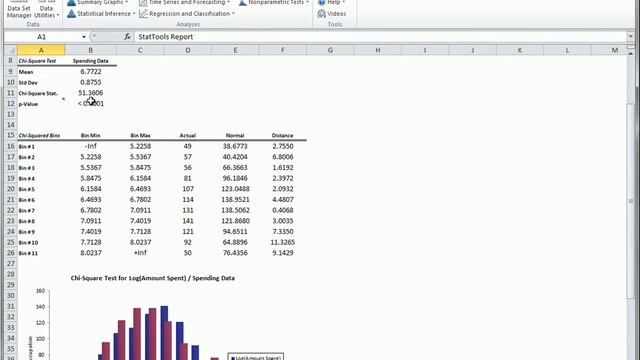Click the Chi-Square Test chart title
640x360 pixels.
(153, 278)
